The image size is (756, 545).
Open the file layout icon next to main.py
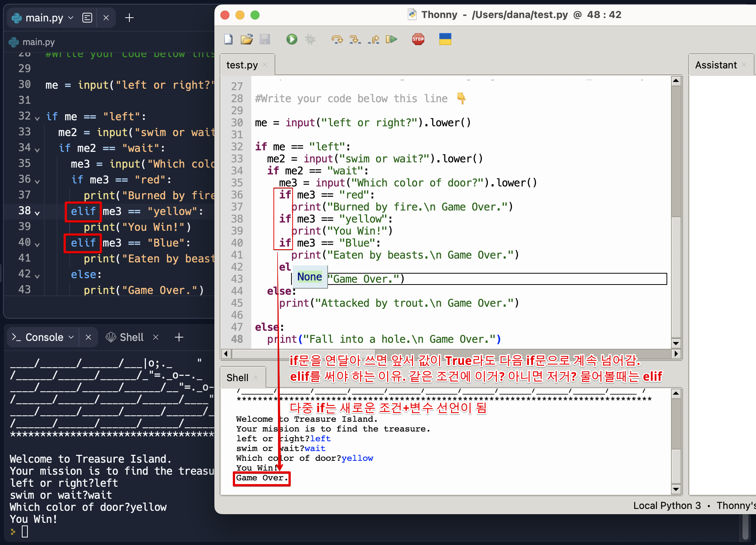(x=87, y=18)
